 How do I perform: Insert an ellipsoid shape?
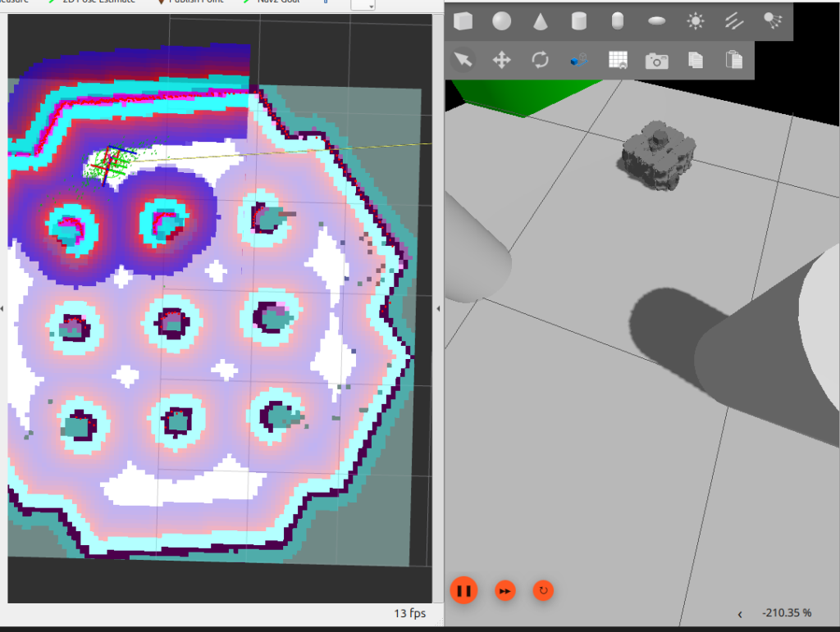(656, 21)
